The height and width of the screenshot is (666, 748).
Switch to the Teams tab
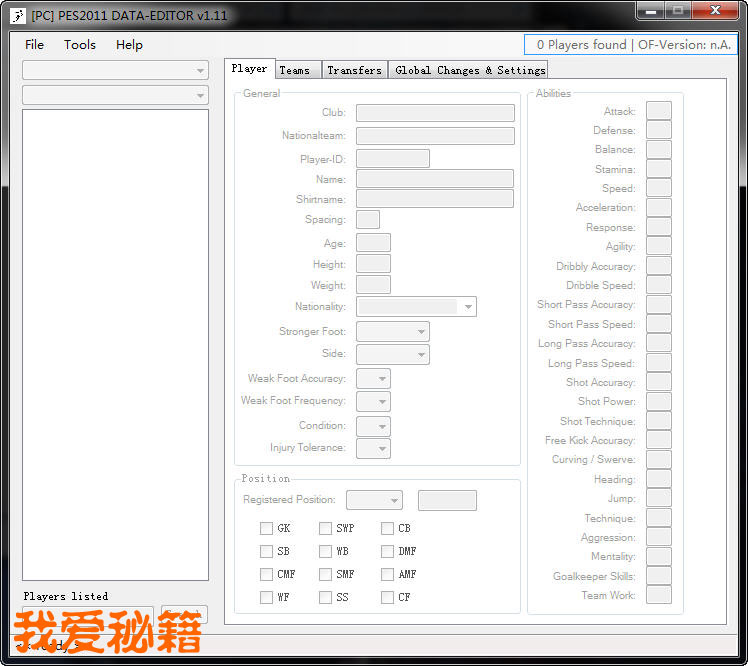coord(295,70)
